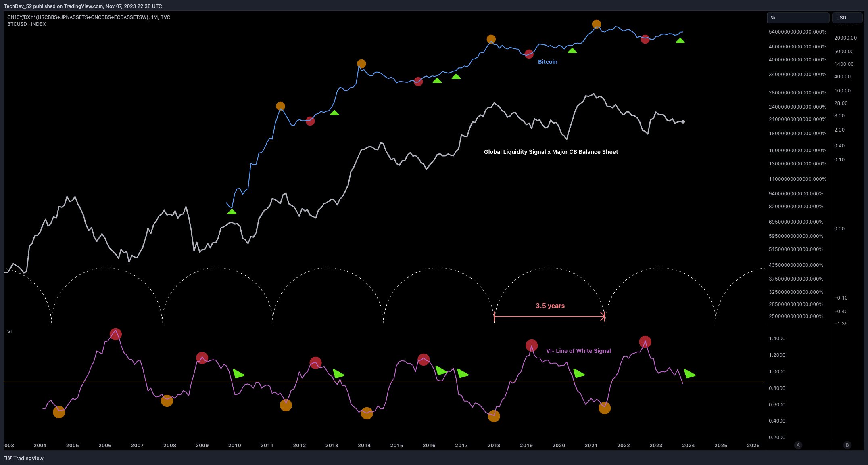Open the TVC exchange label in the legend
The image size is (868, 465).
[165, 17]
